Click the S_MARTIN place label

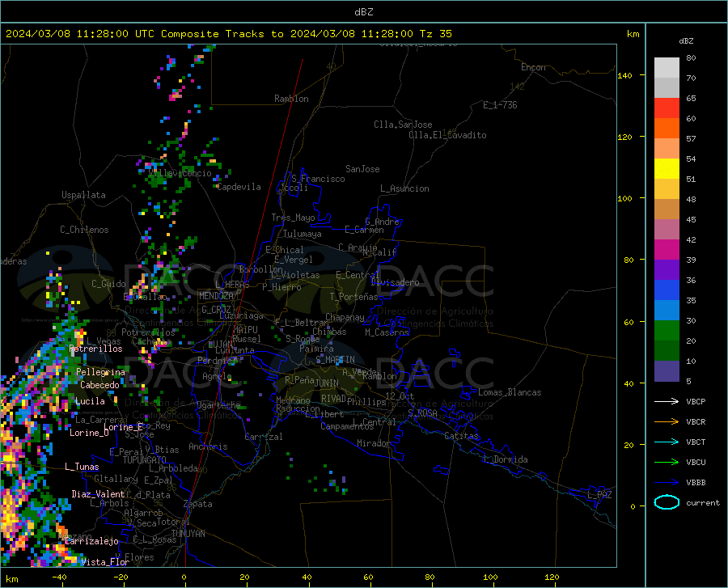(335, 360)
